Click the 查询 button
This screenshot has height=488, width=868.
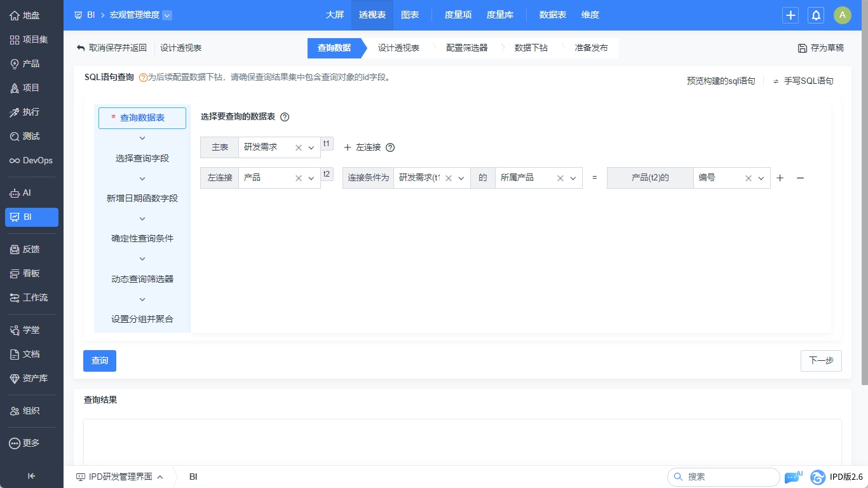(x=100, y=360)
